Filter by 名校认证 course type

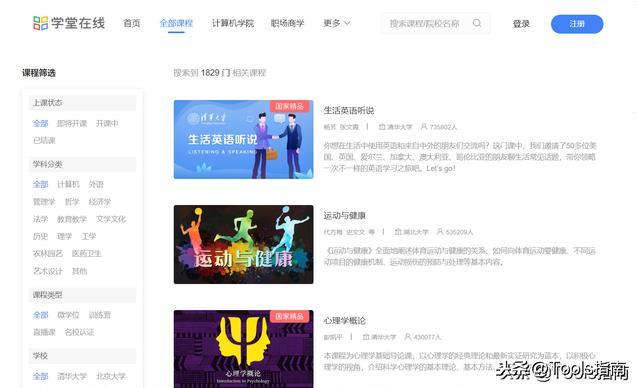79,332
